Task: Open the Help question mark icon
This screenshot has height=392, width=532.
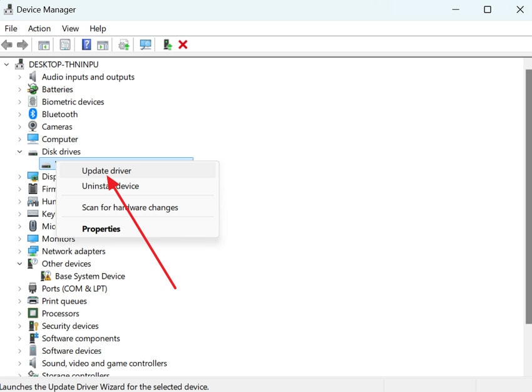Action: pos(86,44)
